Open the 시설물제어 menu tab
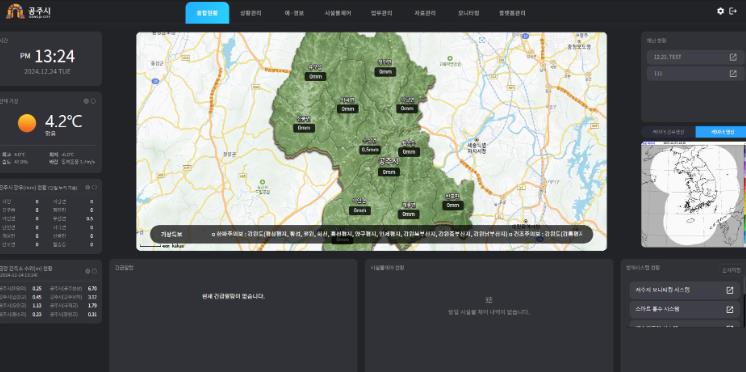 pos(338,13)
